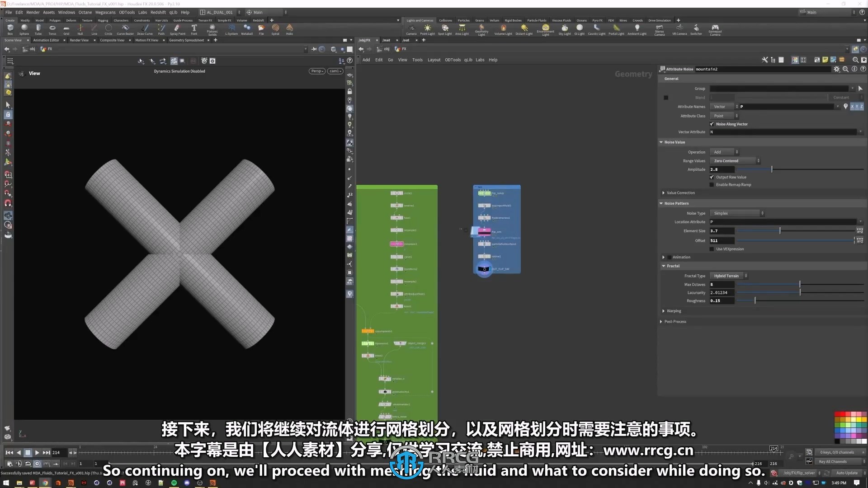Image resolution: width=868 pixels, height=488 pixels.
Task: Toggle Output Raw Value checkbox
Action: pyautogui.click(x=712, y=178)
